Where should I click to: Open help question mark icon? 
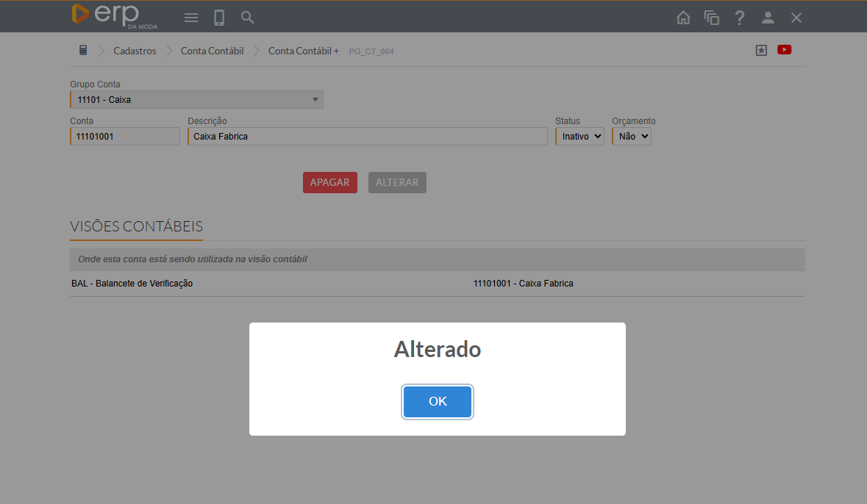tap(740, 18)
